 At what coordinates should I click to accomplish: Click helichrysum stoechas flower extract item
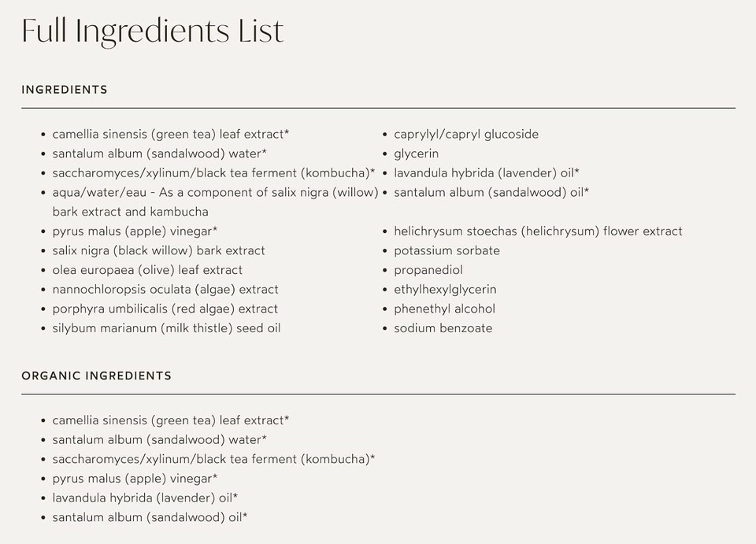pos(538,231)
